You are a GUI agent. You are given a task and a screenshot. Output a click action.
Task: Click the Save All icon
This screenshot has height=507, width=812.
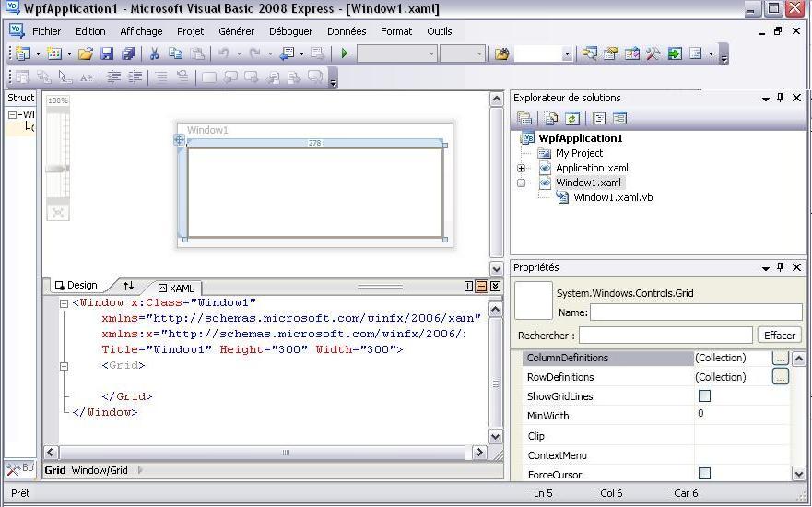click(x=128, y=53)
